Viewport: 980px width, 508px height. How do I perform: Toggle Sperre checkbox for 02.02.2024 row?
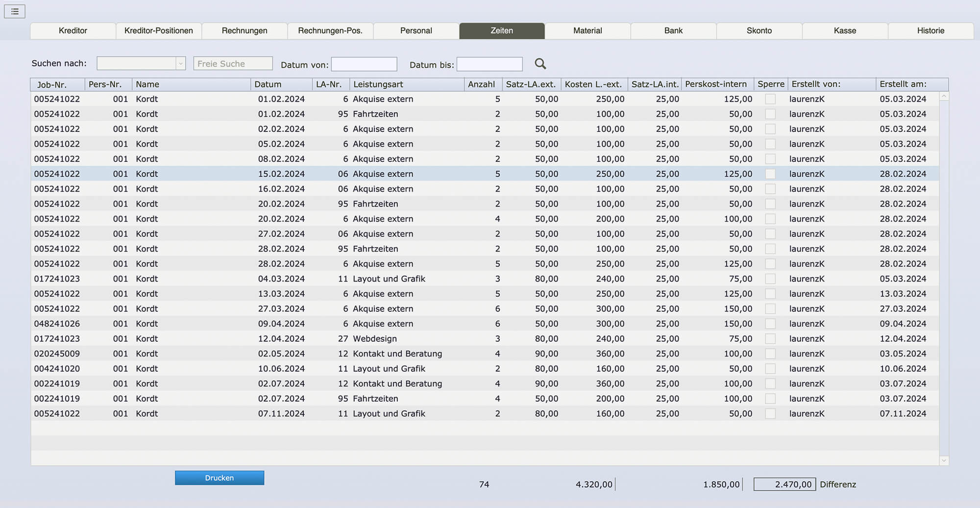click(x=770, y=129)
